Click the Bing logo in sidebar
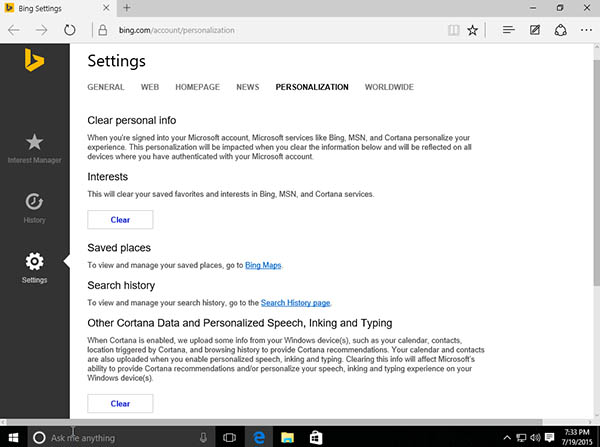600x447 pixels. [x=34, y=60]
